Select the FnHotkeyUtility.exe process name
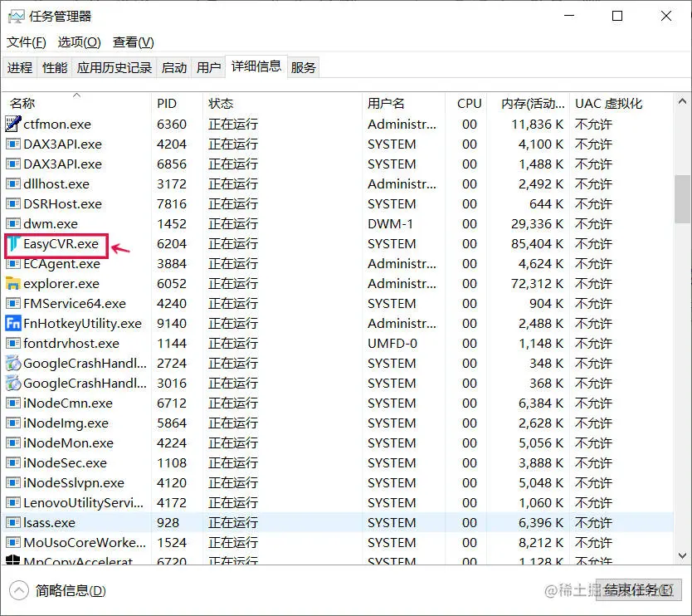Viewport: 692px width, 616px height. [82, 323]
